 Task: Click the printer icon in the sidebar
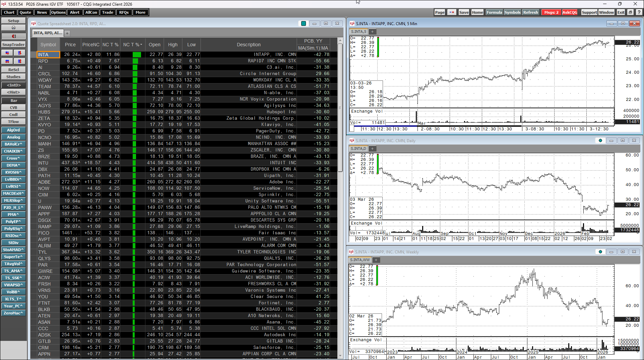13,28
